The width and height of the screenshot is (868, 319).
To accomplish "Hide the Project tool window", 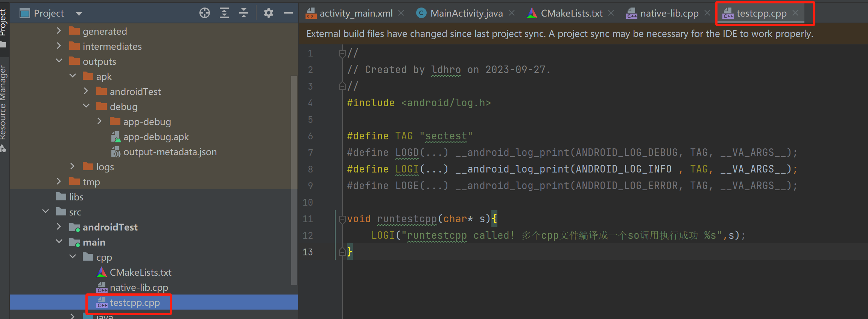I will click(288, 13).
